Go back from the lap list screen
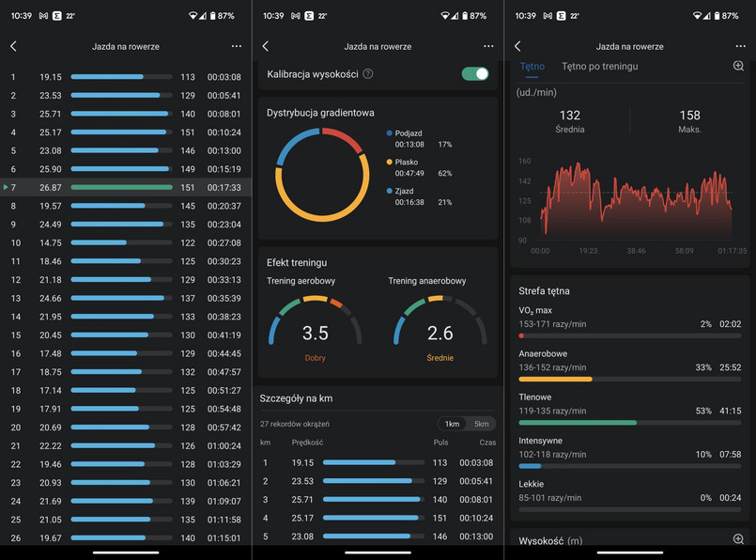Image resolution: width=756 pixels, height=560 pixels. (13, 46)
